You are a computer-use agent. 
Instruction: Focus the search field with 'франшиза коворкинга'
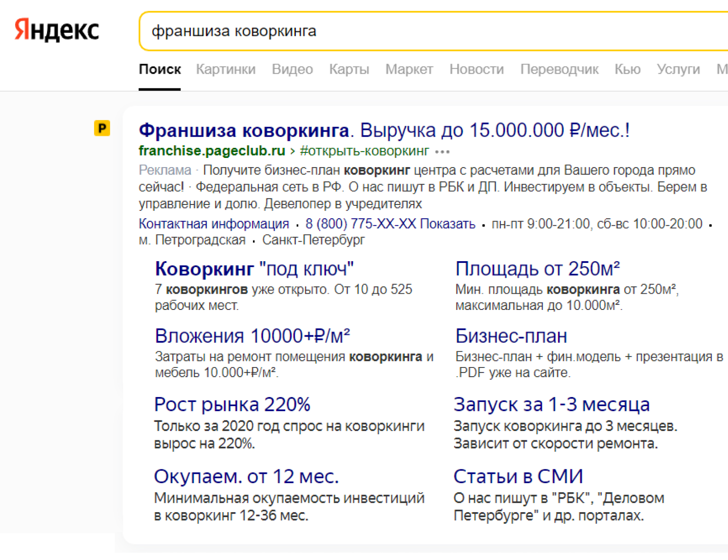click(x=433, y=31)
